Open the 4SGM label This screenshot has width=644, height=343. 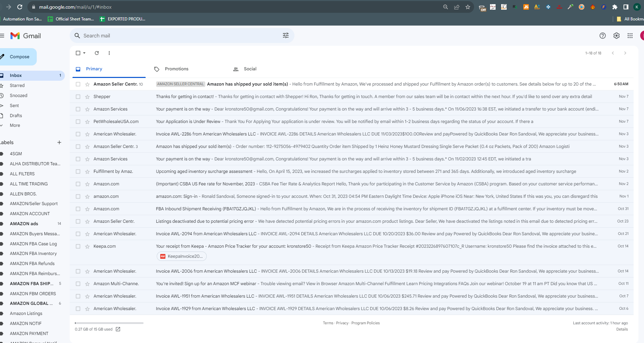[16, 154]
